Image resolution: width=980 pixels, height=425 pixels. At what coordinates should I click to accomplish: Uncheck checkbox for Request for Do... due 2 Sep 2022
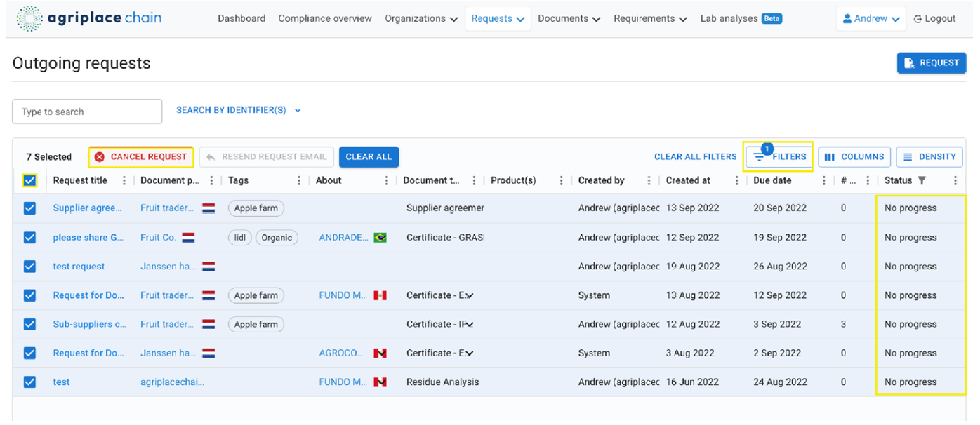(x=29, y=353)
